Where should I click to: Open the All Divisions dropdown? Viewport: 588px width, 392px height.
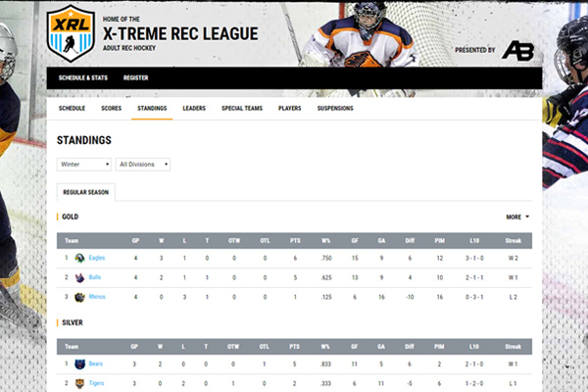click(x=143, y=165)
